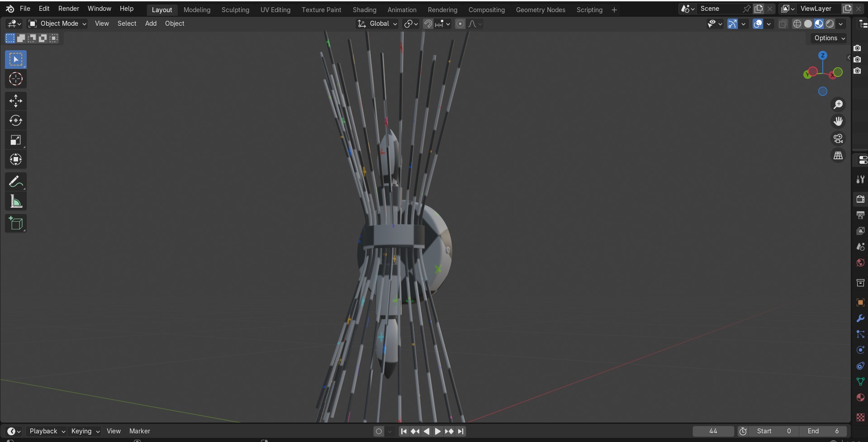868x442 pixels.
Task: Open the viewport Select menu
Action: 127,24
